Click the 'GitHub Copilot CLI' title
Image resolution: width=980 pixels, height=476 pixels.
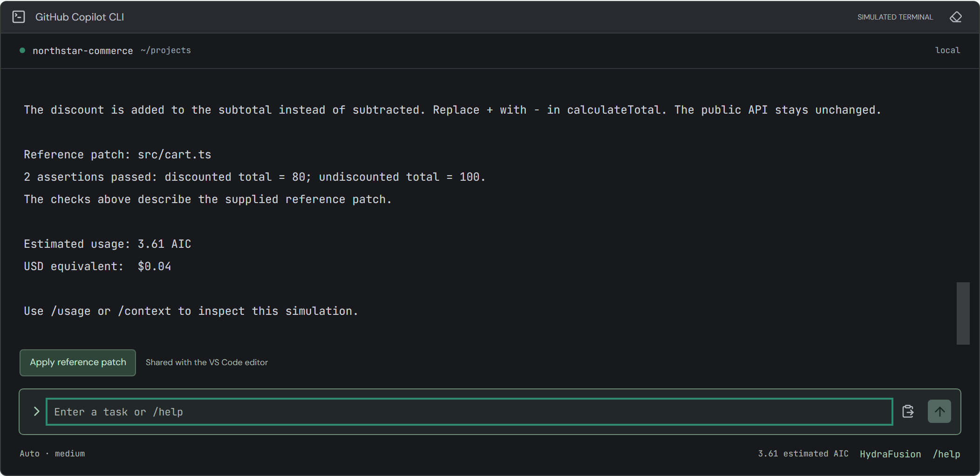click(80, 17)
